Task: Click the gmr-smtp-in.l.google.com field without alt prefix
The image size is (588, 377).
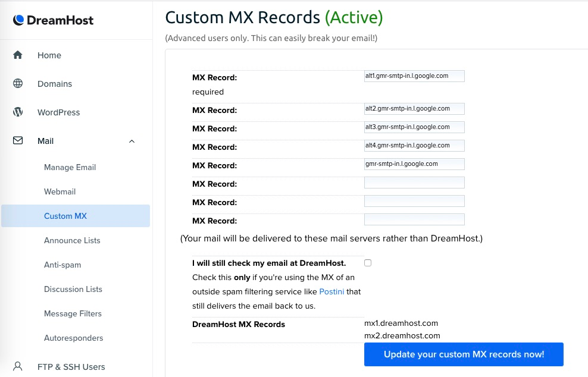Action: [x=414, y=164]
